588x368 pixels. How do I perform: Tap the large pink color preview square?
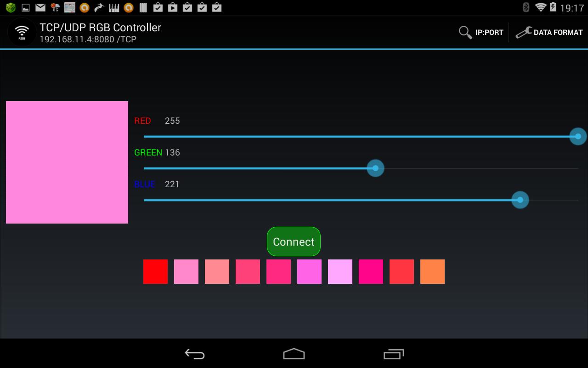tap(67, 162)
